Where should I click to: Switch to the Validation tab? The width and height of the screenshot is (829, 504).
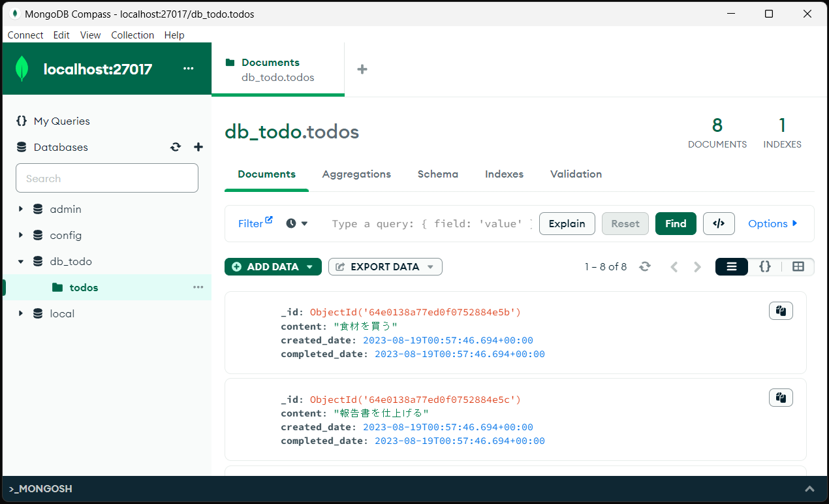click(576, 174)
